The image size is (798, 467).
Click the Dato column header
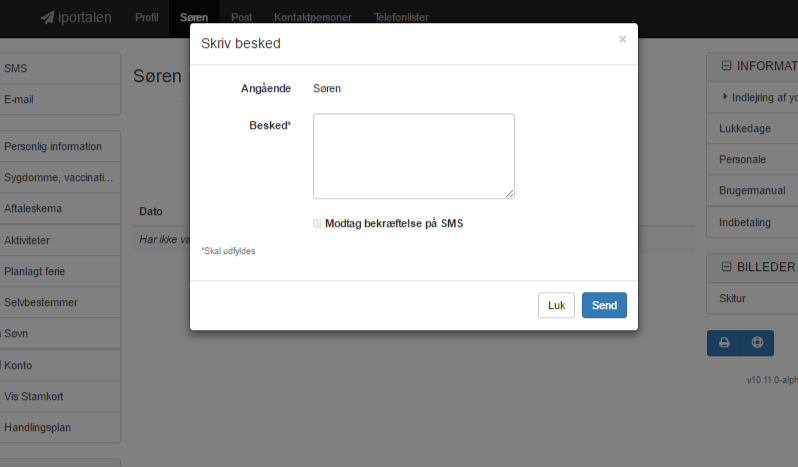tap(151, 211)
